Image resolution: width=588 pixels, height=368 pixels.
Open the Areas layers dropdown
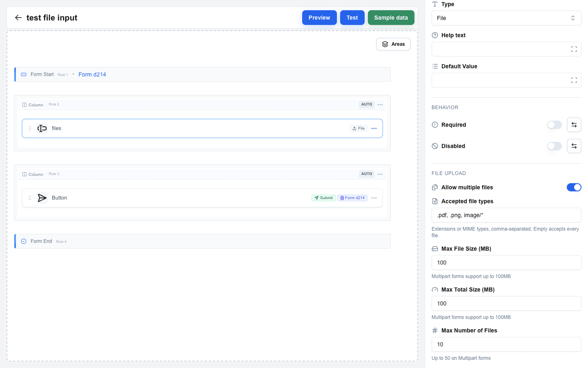(393, 44)
